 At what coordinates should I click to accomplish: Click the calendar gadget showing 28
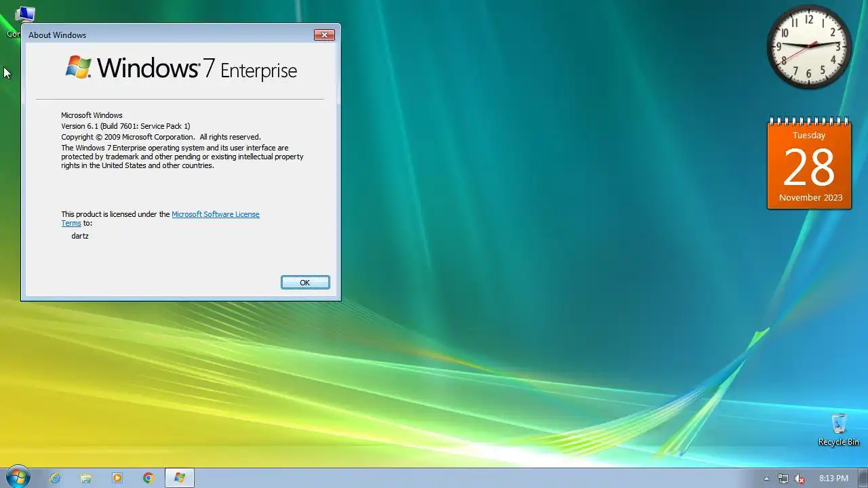point(809,163)
